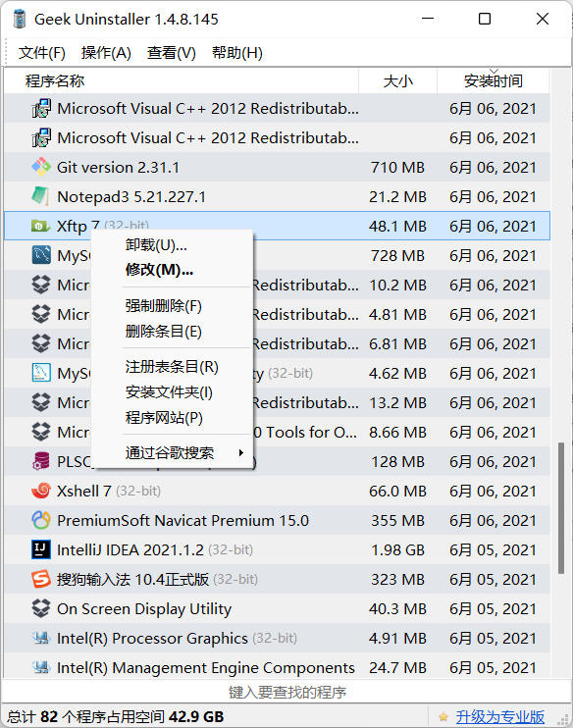Select the Notepad3 5.21.227.1 row text
The width and height of the screenshot is (573, 728).
pos(130,197)
